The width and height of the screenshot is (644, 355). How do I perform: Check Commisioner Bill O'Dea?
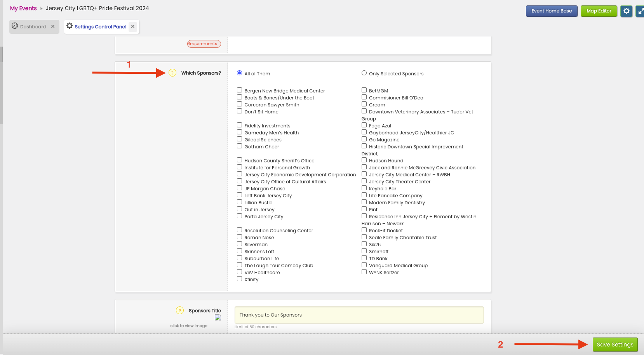[364, 97]
